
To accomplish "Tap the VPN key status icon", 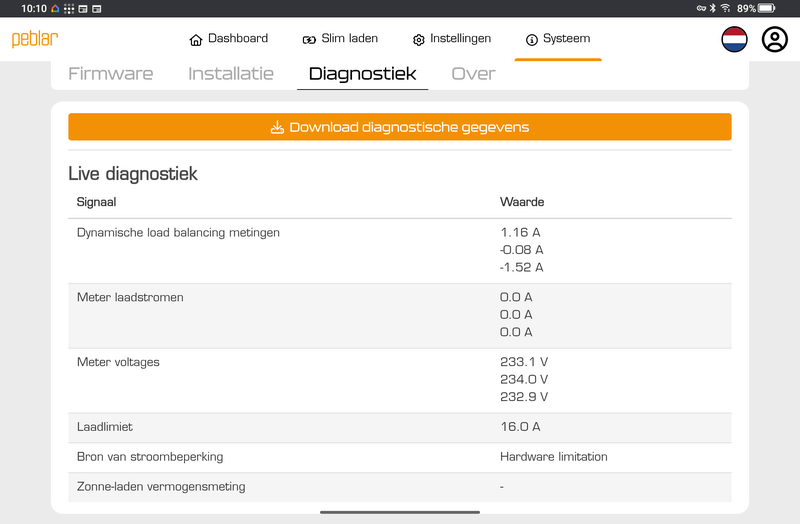I will 702,8.
